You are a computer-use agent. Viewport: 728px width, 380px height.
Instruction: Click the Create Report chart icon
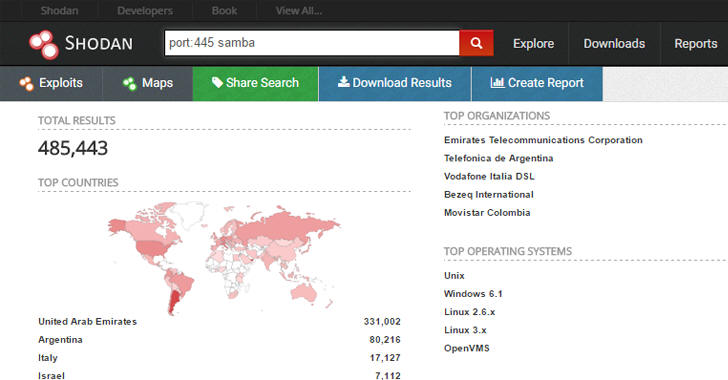[497, 82]
